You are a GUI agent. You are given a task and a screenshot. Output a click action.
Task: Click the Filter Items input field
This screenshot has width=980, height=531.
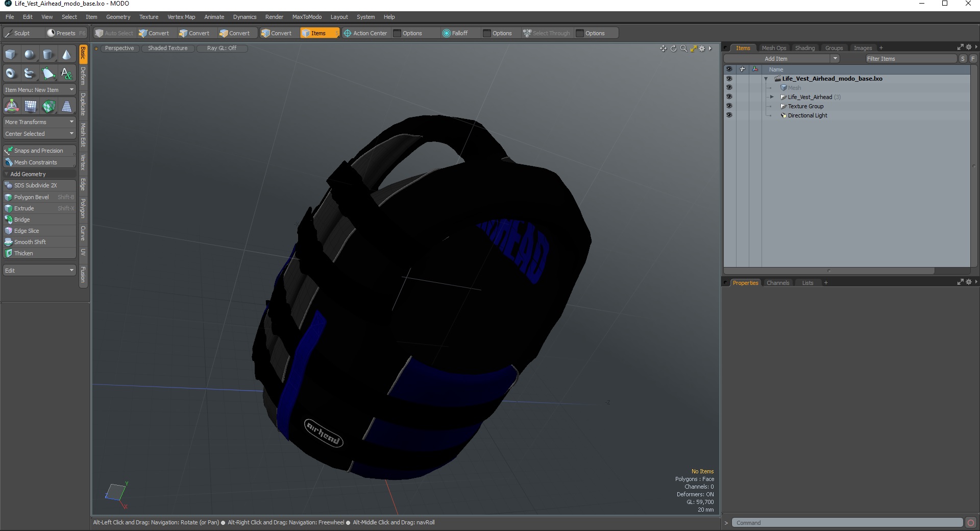pos(911,59)
